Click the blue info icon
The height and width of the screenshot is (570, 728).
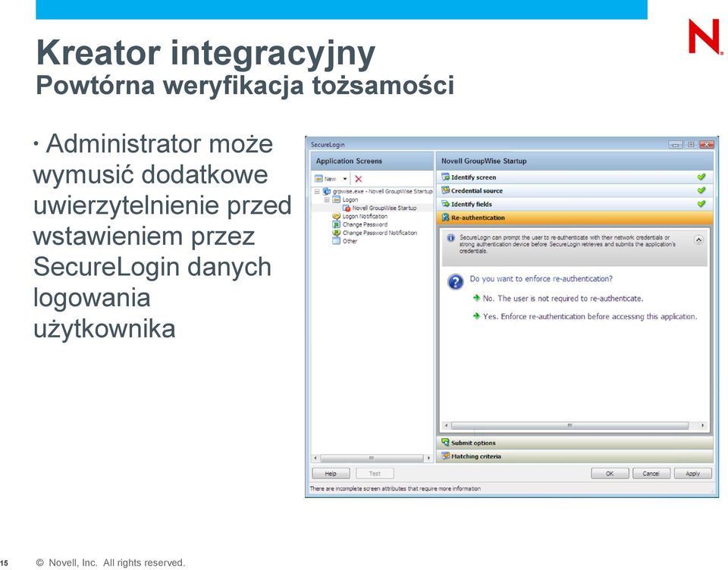click(x=450, y=238)
